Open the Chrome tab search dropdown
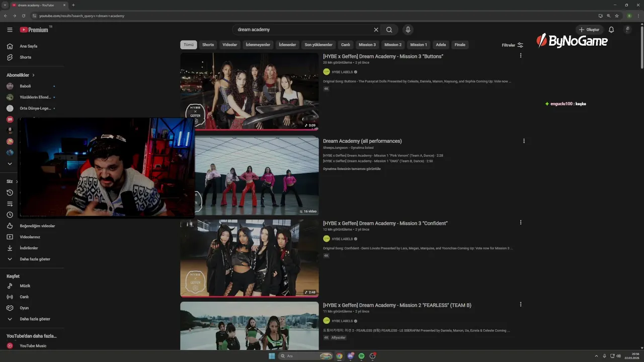644x362 pixels. 5,5
